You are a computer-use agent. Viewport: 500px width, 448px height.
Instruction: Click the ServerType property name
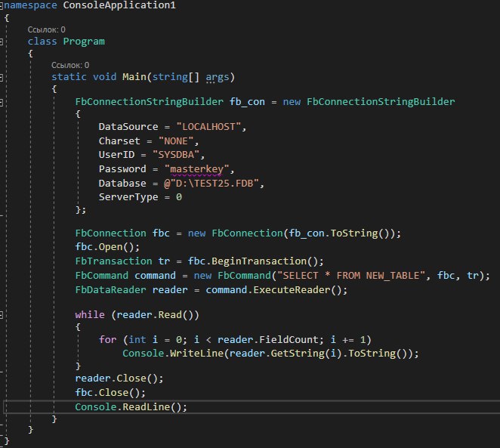128,197
